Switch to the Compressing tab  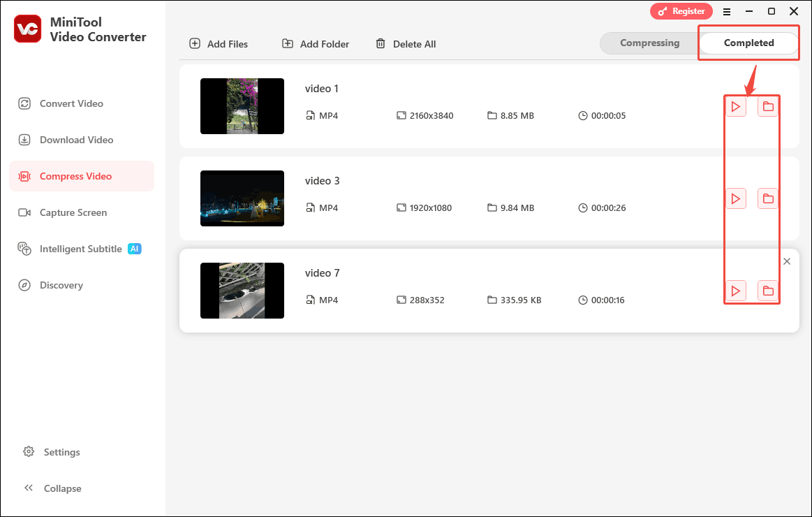click(x=650, y=43)
